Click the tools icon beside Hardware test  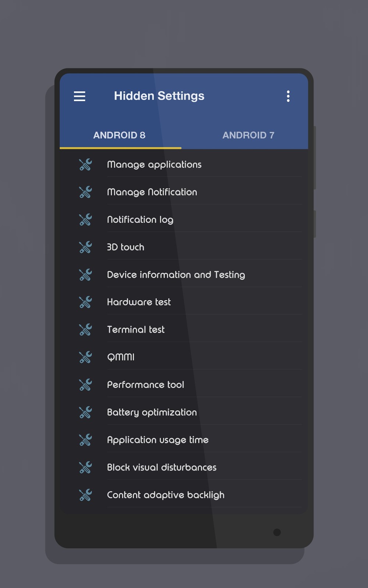click(x=85, y=302)
